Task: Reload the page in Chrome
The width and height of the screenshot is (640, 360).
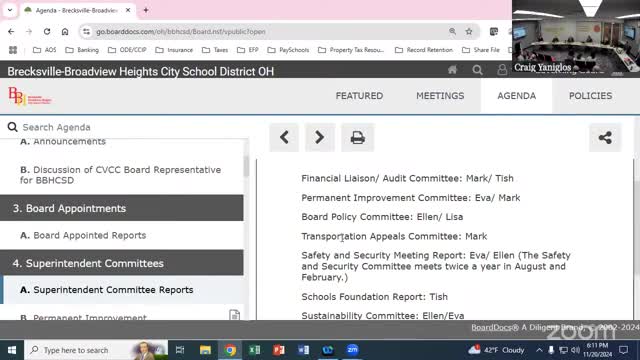Action: (47, 31)
